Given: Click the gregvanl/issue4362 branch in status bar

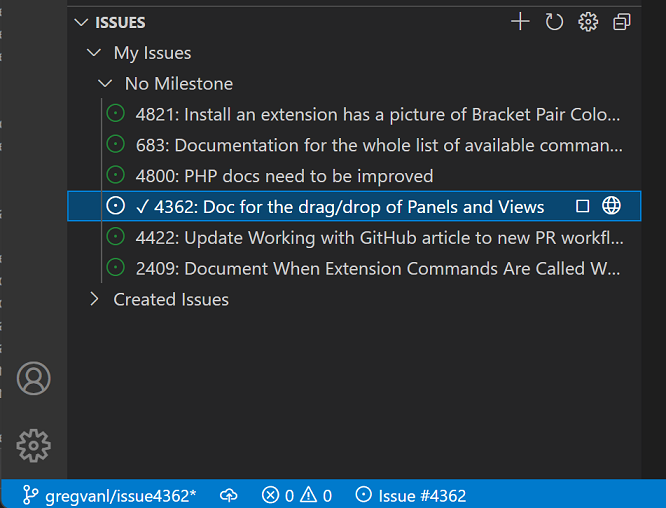Looking at the screenshot, I should tap(110, 495).
